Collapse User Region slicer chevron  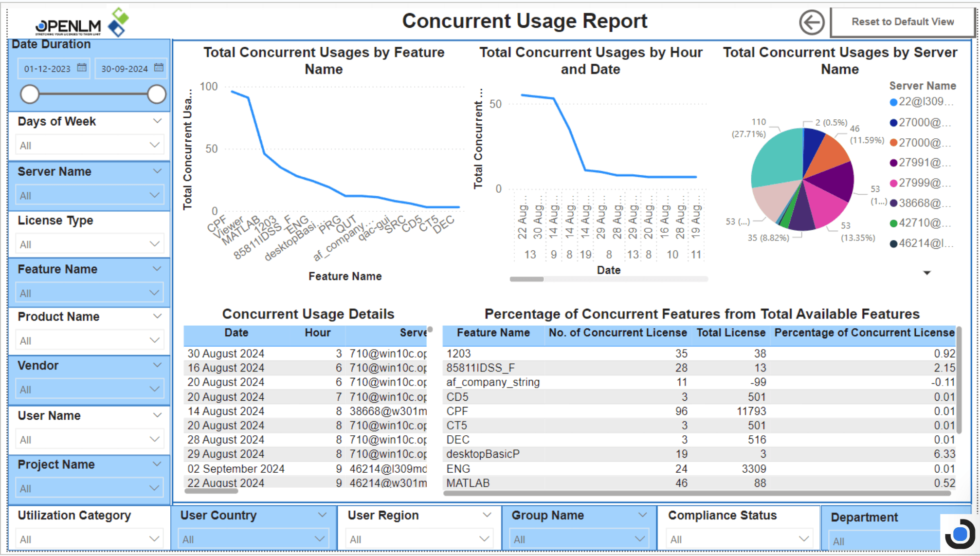click(487, 515)
